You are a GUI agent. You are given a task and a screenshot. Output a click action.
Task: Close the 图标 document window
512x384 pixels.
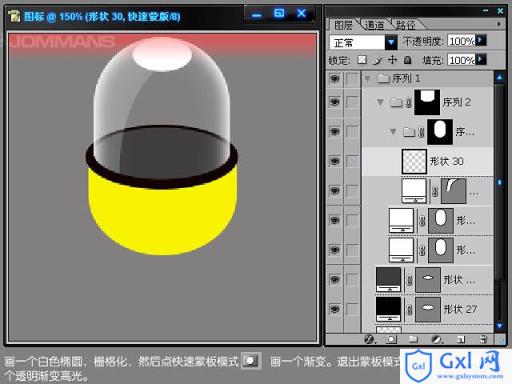(x=301, y=13)
